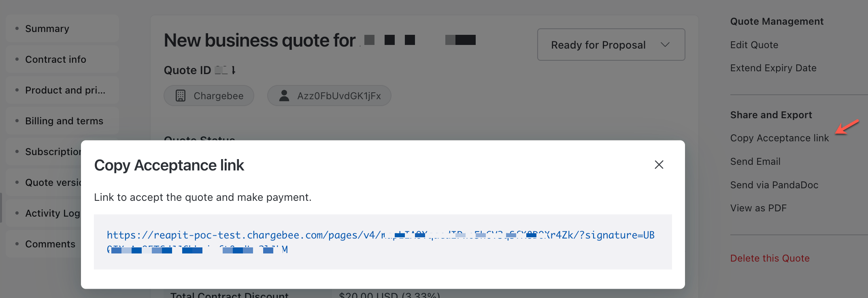The height and width of the screenshot is (298, 868).
Task: Click the Chargebee building icon
Action: point(181,96)
